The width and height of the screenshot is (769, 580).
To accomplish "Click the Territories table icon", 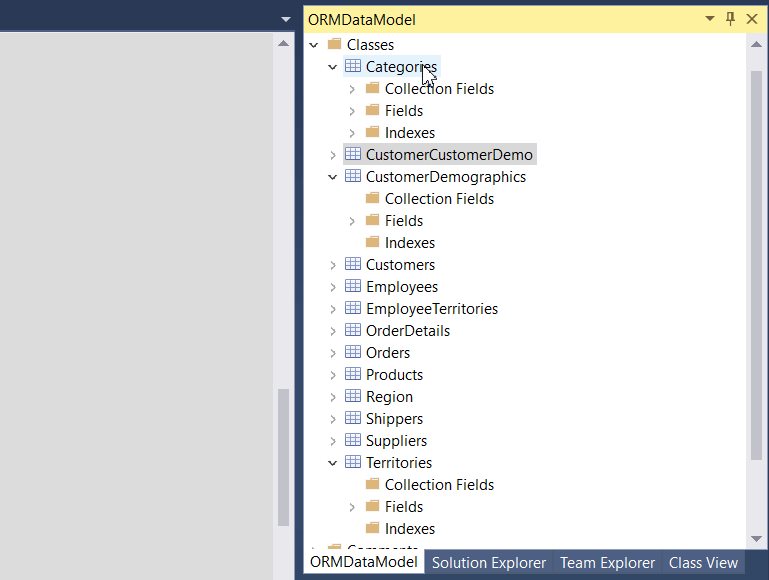I will click(353, 462).
